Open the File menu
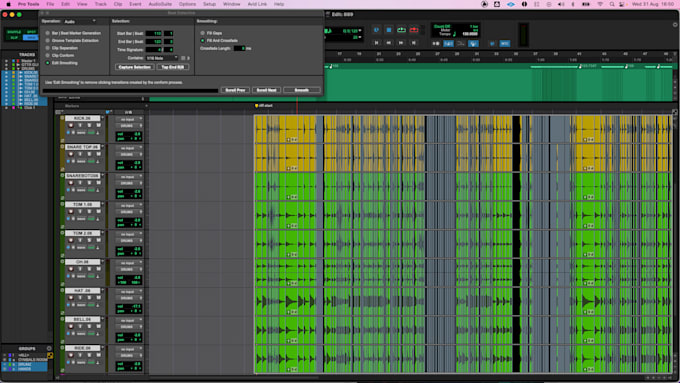Screen dimensions: 680x383 click(x=50, y=4)
